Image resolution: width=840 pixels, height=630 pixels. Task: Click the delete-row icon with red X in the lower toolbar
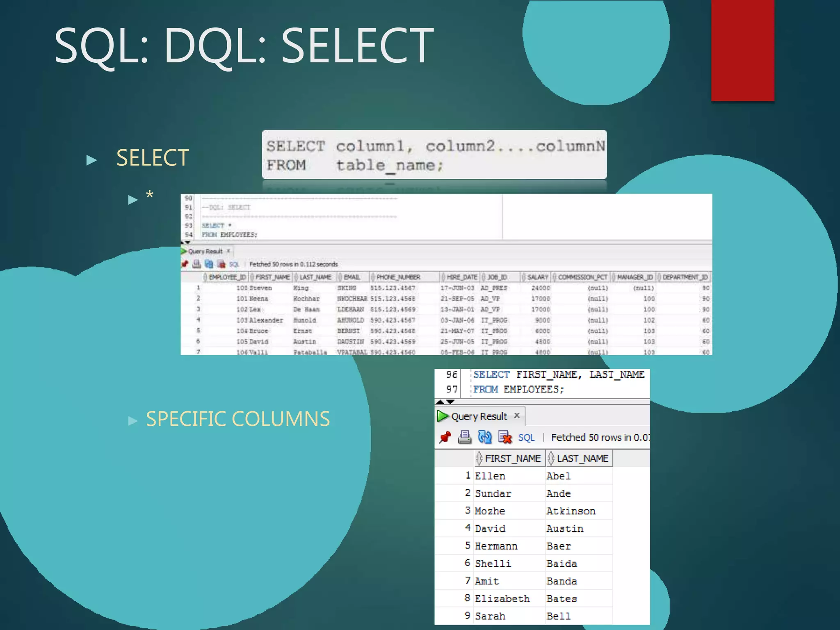point(505,437)
